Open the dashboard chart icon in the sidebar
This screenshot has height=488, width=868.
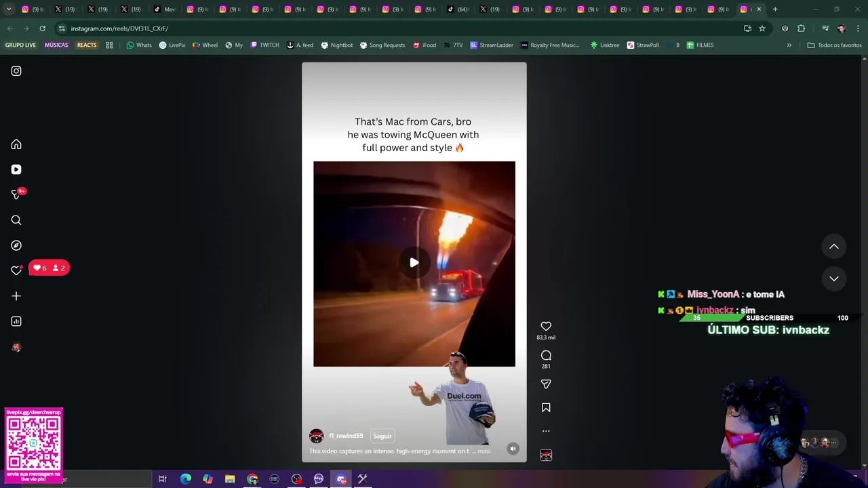[16, 321]
